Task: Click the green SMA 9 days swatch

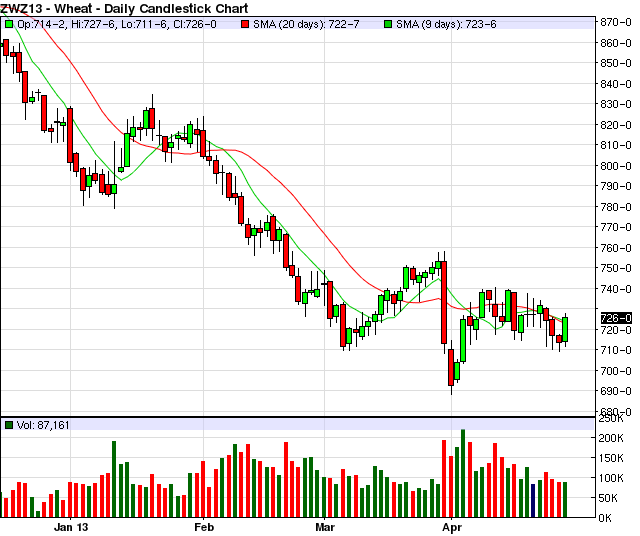Action: [x=388, y=24]
